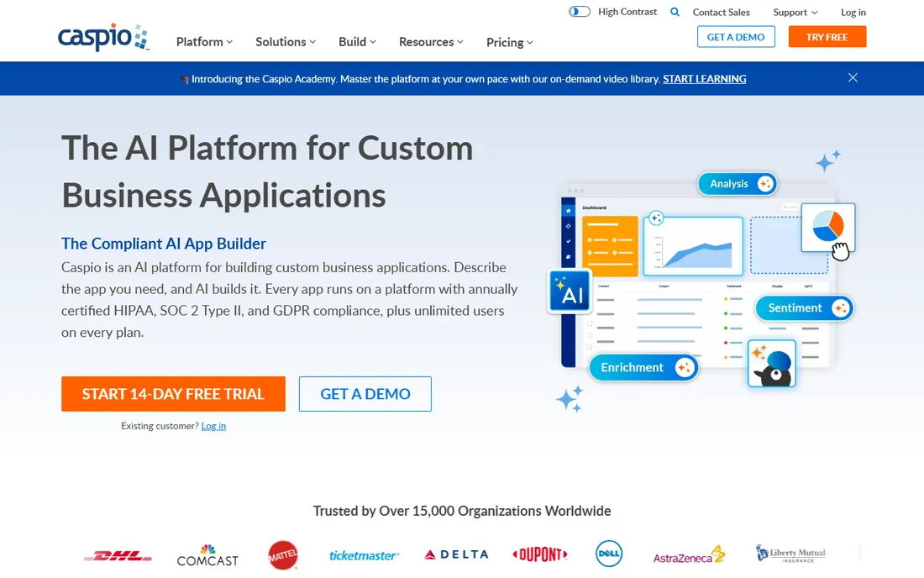
Task: Click "The Compliant AI App Builder" heading
Action: (164, 244)
